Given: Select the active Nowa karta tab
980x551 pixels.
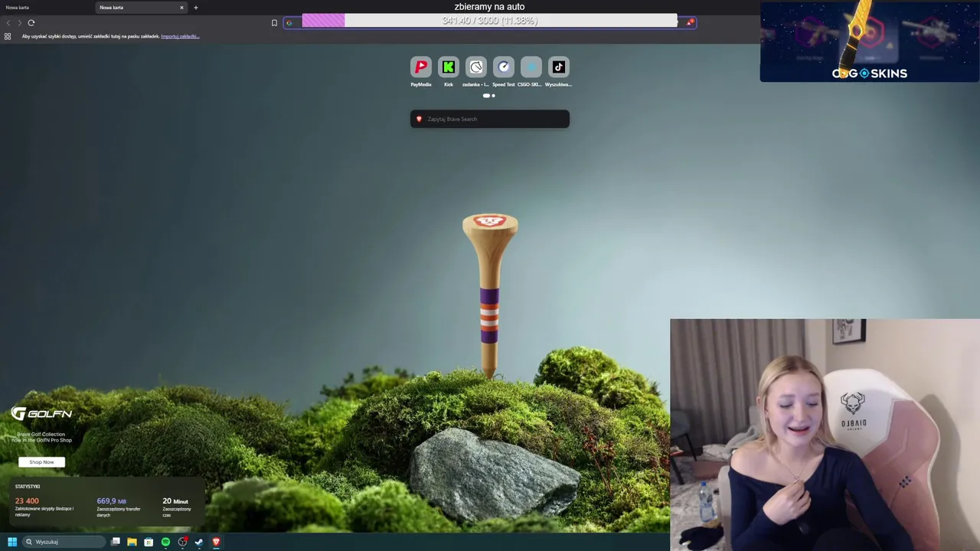Looking at the screenshot, I should [x=142, y=8].
